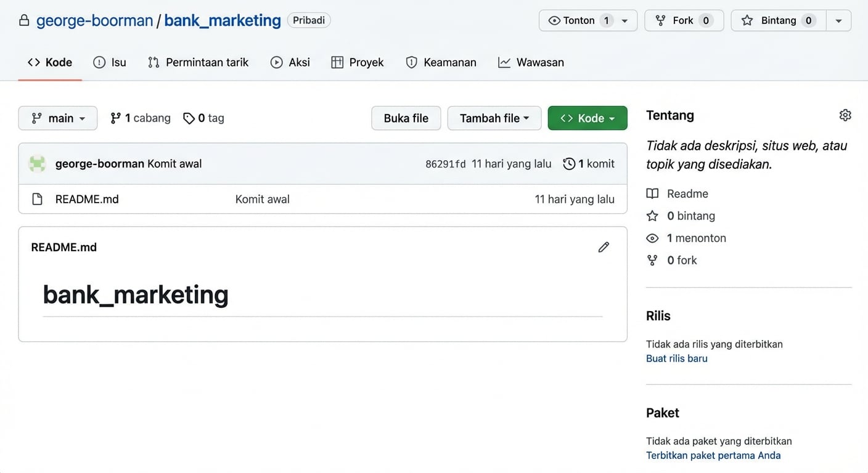868x473 pixels.
Task: Open README.md from the file list
Action: 87,200
